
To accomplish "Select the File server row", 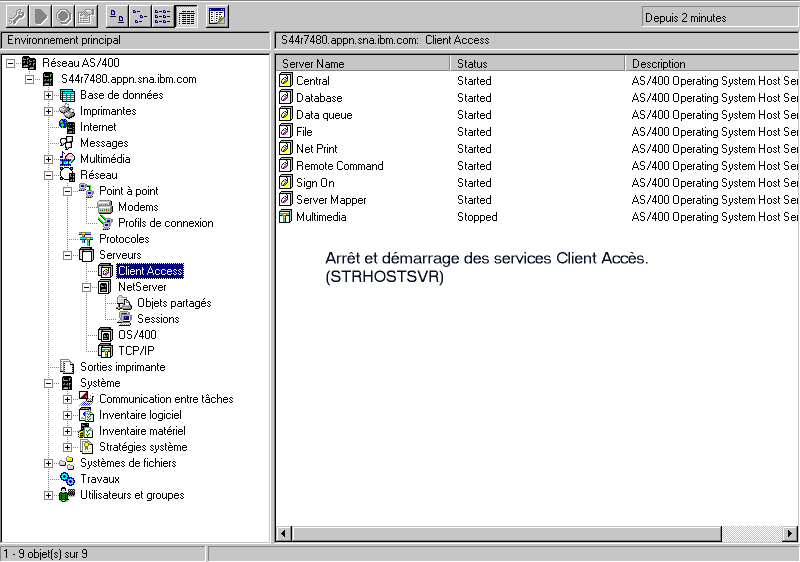I will pyautogui.click(x=538, y=132).
